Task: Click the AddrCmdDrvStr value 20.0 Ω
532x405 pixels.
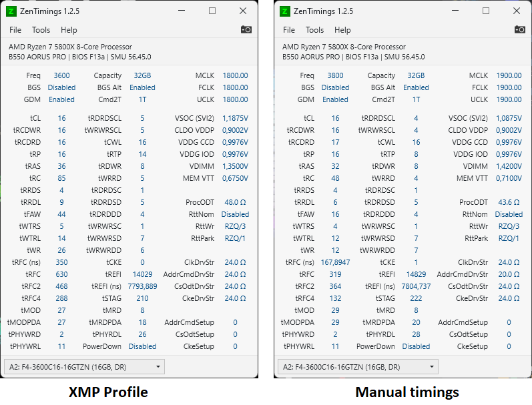Action: (x=509, y=274)
